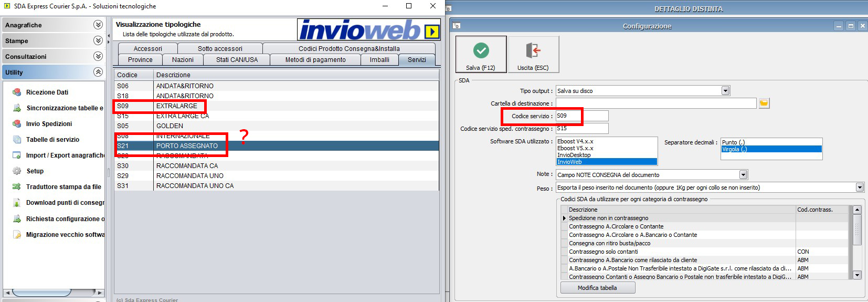The image size is (868, 302).
Task: Collapse the Utility section
Action: click(x=98, y=72)
